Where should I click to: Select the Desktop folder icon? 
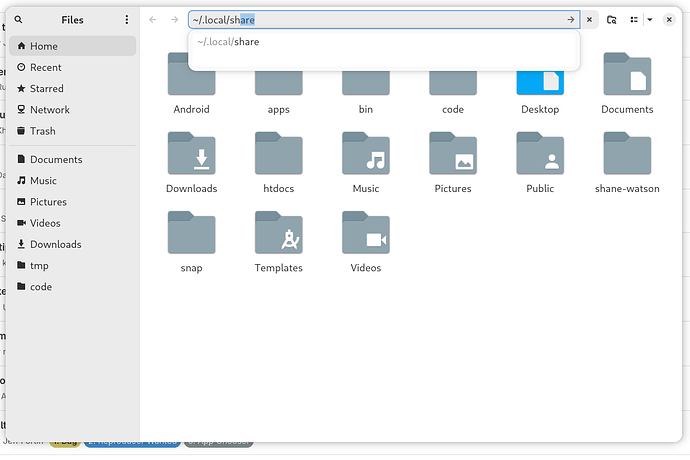(x=540, y=84)
